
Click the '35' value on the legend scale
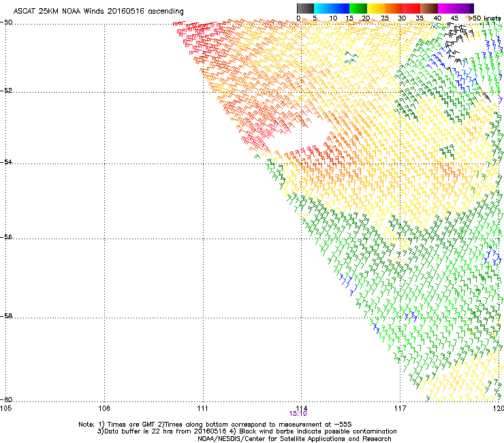(x=420, y=18)
